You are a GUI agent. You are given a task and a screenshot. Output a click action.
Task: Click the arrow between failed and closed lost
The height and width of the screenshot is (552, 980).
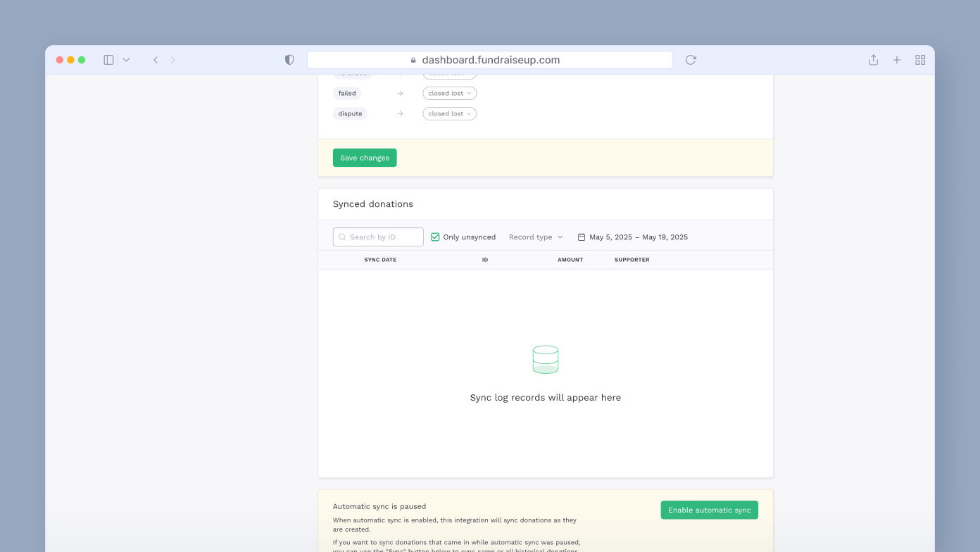point(400,93)
